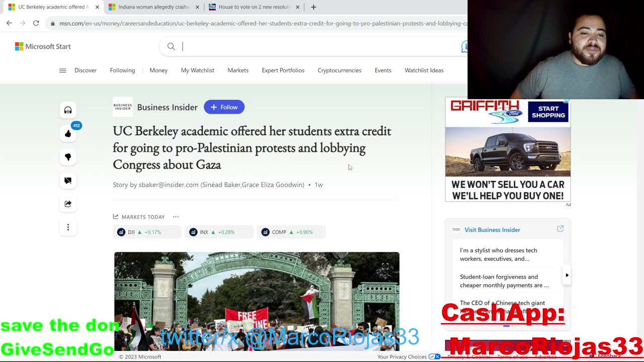Share the article
The height and width of the screenshot is (362, 644).
click(68, 204)
